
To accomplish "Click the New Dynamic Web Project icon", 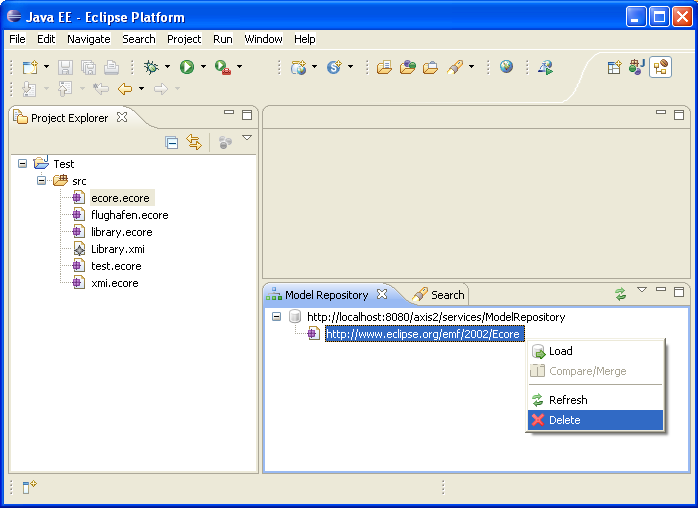I will click(x=299, y=67).
